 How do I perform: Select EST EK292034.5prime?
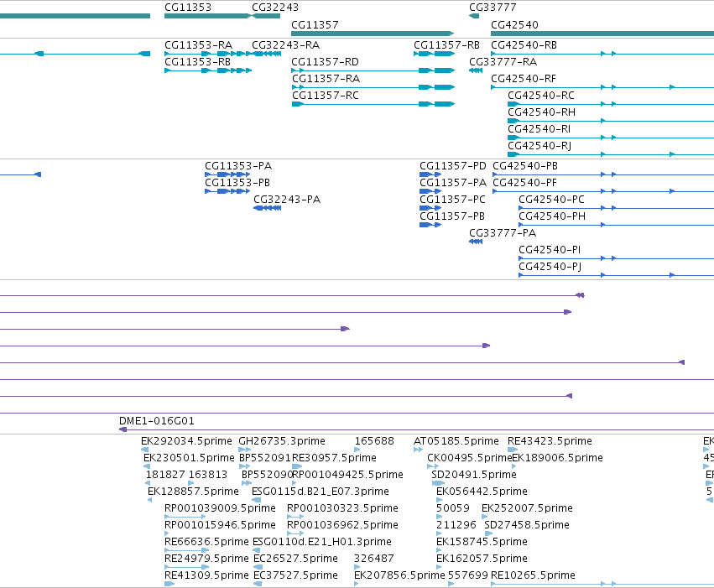[x=187, y=441]
